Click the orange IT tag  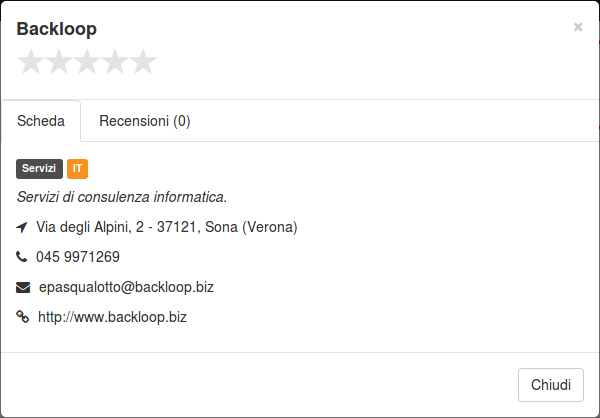click(77, 169)
